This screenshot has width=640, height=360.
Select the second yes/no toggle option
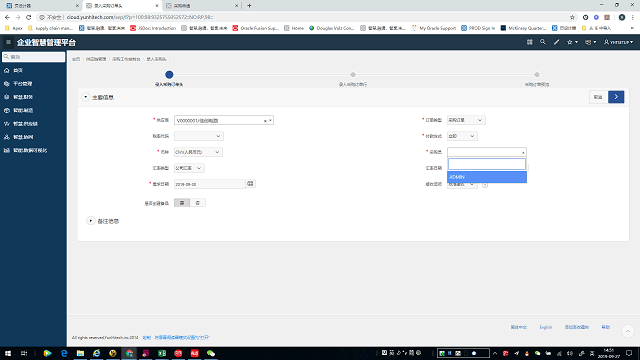coord(198,203)
